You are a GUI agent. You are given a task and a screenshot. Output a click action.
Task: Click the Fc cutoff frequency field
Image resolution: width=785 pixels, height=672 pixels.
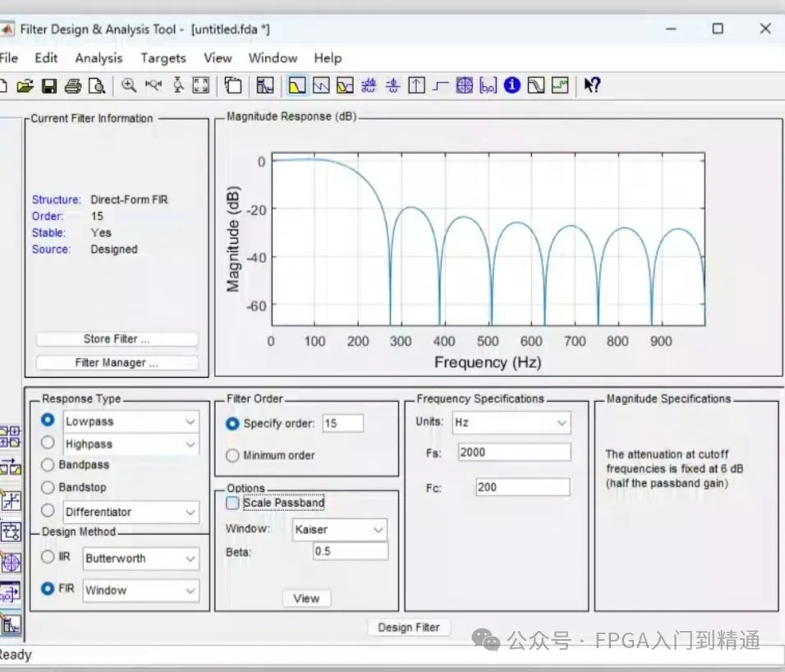pos(522,487)
